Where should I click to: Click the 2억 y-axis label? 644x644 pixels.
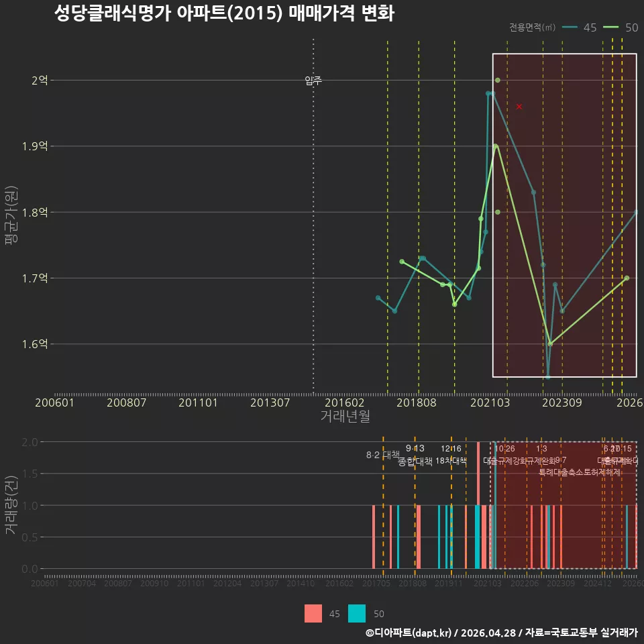(40, 80)
